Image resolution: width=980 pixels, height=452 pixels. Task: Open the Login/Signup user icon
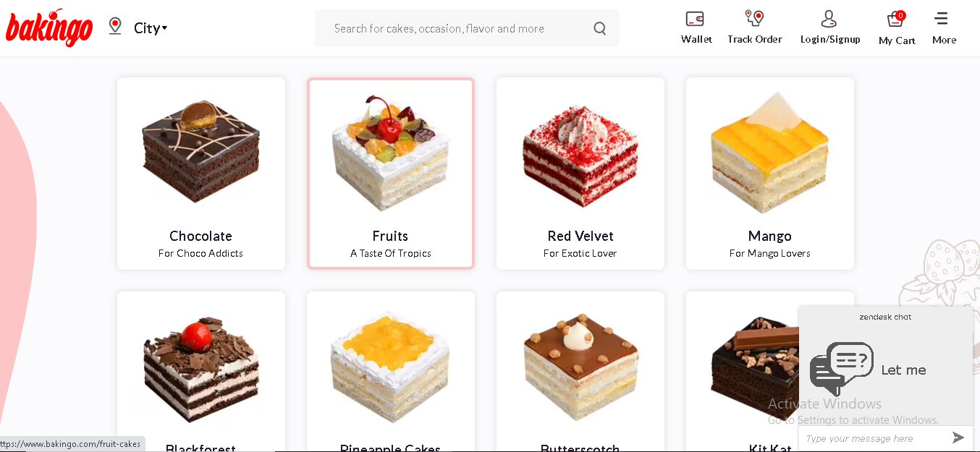click(829, 19)
